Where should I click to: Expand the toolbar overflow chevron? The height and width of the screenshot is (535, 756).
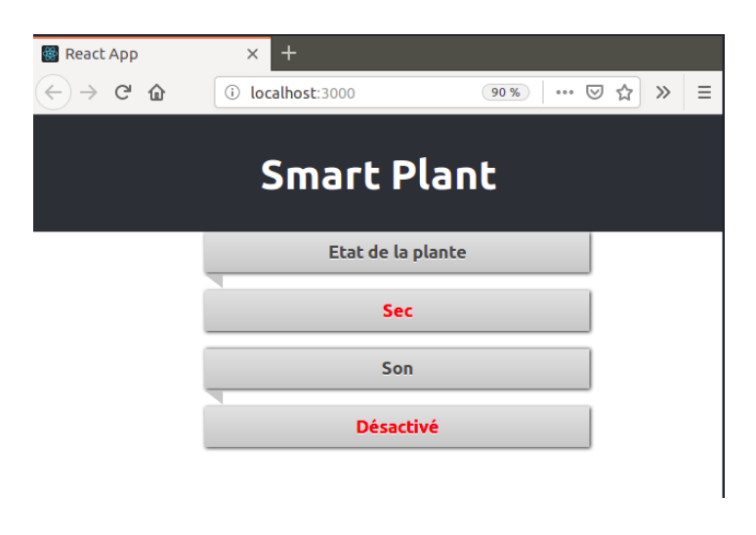[x=663, y=93]
